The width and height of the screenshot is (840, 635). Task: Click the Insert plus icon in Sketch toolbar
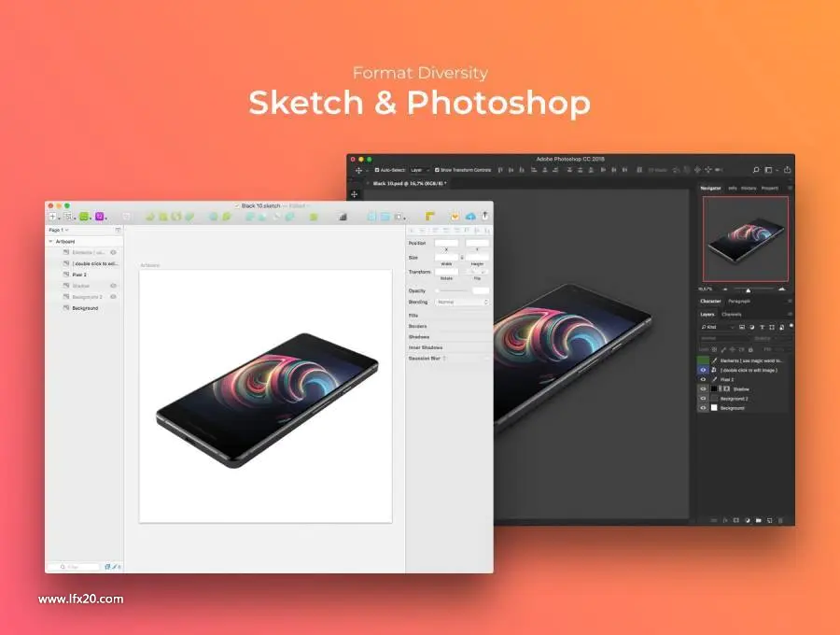pyautogui.click(x=52, y=217)
